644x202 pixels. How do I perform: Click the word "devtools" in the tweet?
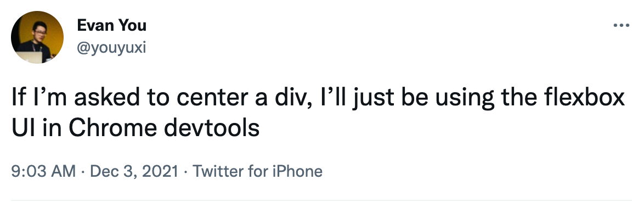pyautogui.click(x=212, y=128)
